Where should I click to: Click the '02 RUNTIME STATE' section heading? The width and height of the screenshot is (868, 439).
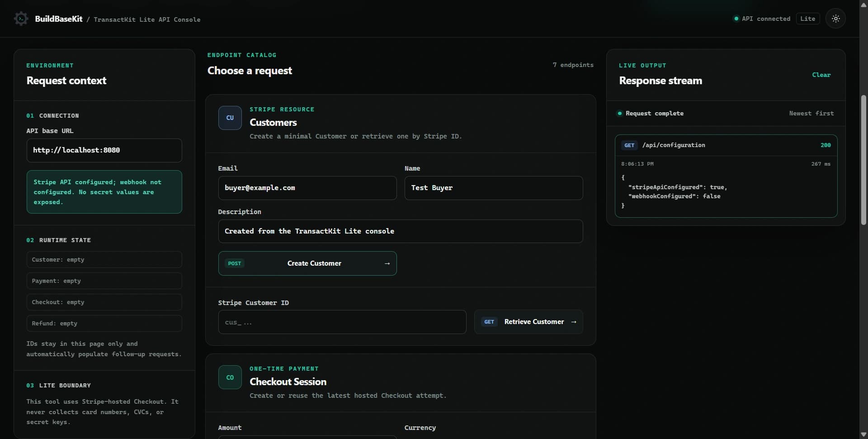59,240
